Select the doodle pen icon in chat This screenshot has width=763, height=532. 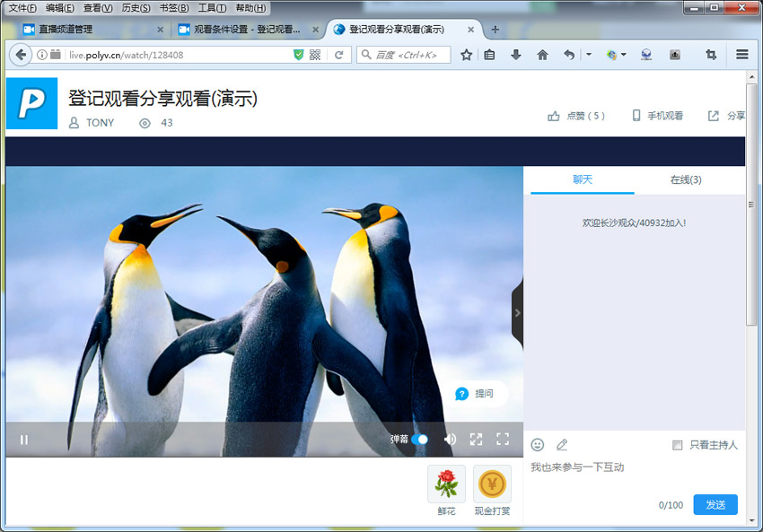(562, 444)
